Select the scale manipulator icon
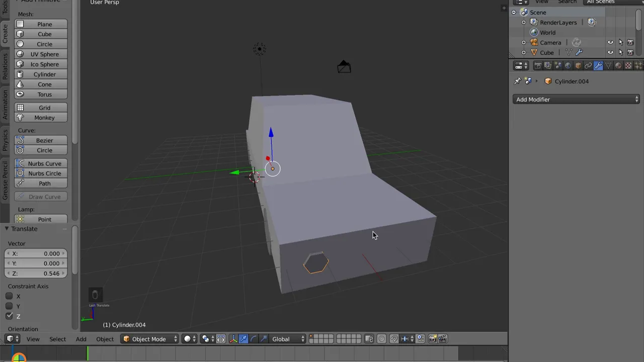The image size is (644, 362). (263, 339)
